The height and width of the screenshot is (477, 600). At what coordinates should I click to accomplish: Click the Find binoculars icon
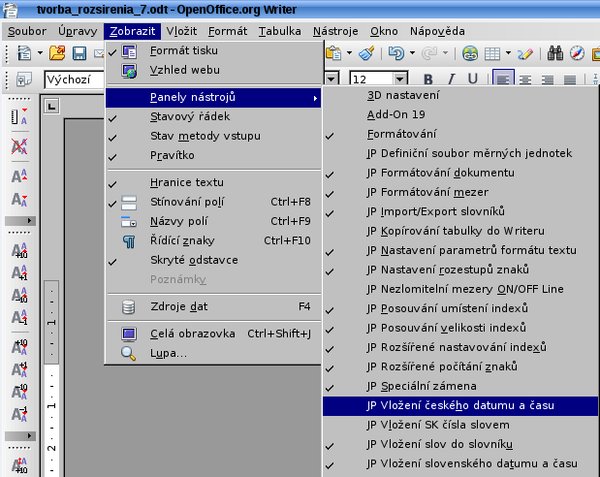(x=555, y=53)
